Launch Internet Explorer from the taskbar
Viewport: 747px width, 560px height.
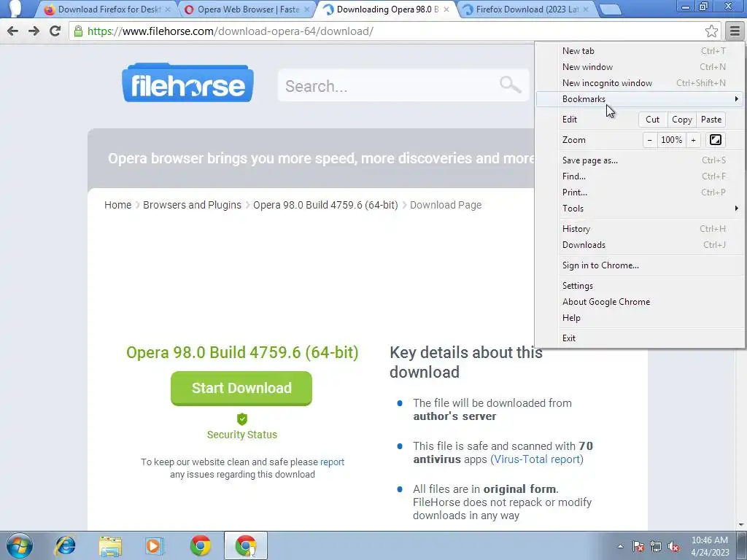[x=65, y=545]
